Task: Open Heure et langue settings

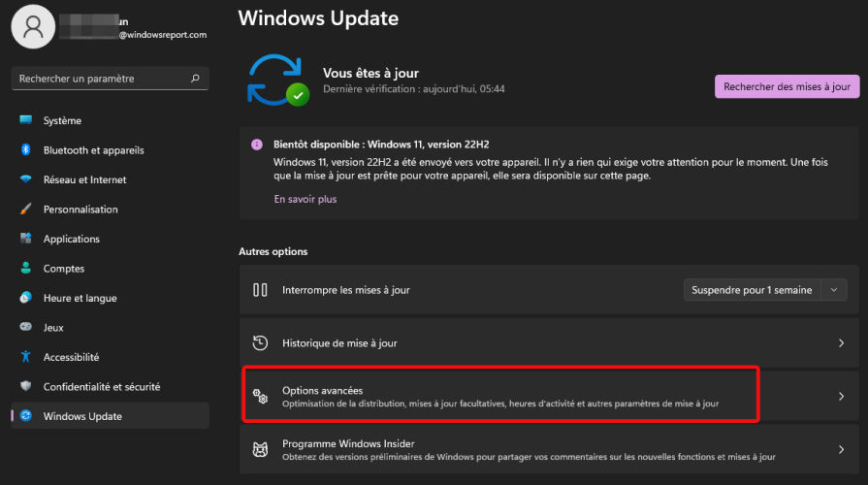Action: point(110,298)
